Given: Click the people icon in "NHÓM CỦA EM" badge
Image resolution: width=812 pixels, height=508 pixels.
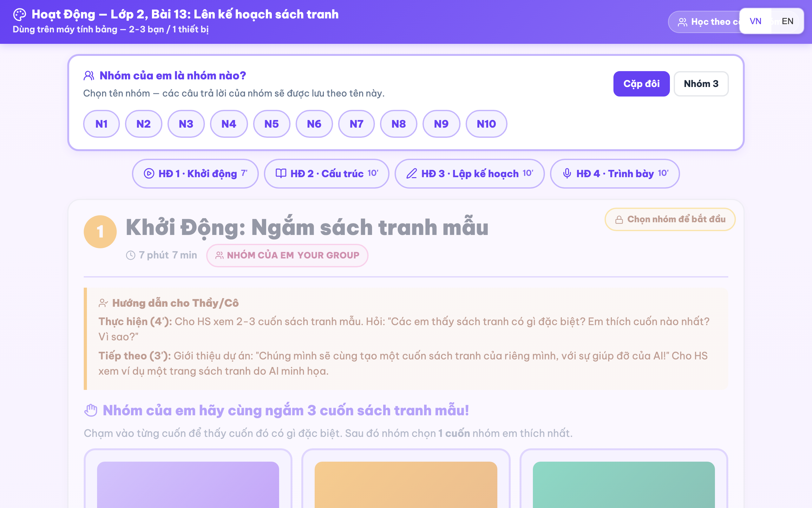Looking at the screenshot, I should point(219,255).
